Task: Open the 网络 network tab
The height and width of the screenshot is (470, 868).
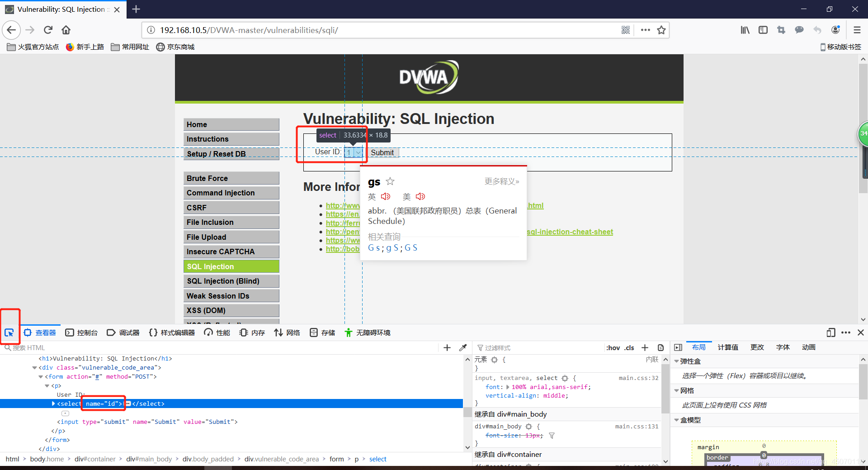Action: point(287,332)
